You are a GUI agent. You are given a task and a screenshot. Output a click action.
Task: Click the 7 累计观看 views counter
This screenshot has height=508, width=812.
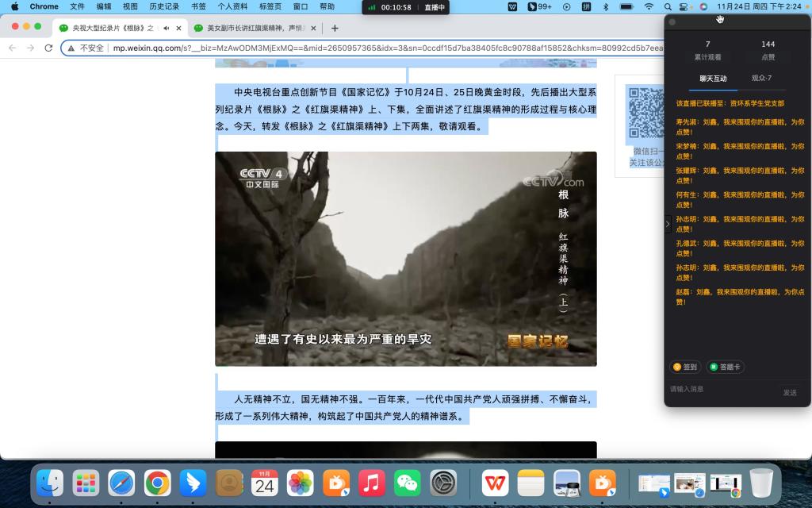pyautogui.click(x=707, y=50)
